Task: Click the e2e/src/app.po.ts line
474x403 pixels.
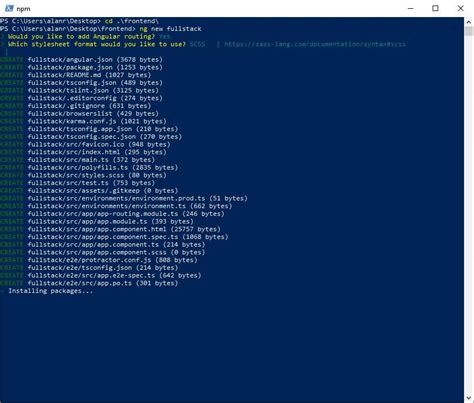Action: point(89,283)
